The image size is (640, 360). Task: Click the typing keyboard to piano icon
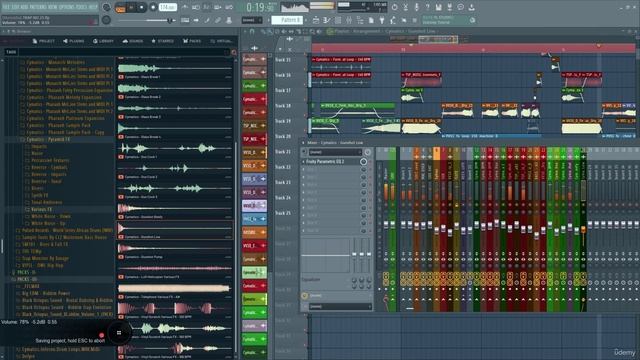coord(185,20)
